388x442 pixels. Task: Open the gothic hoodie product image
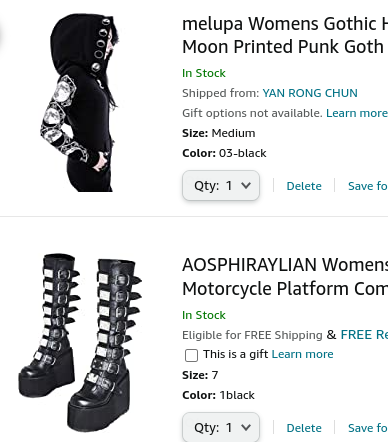(x=79, y=103)
